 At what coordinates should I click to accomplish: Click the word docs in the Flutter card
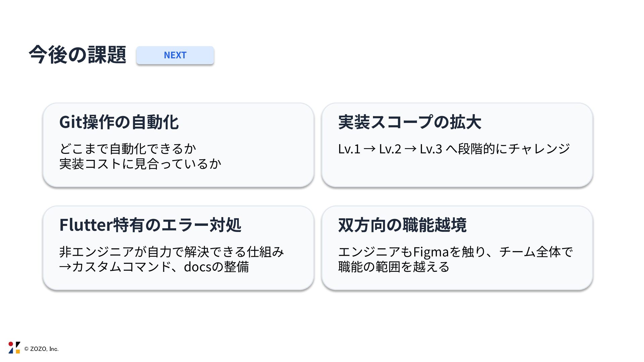198,267
